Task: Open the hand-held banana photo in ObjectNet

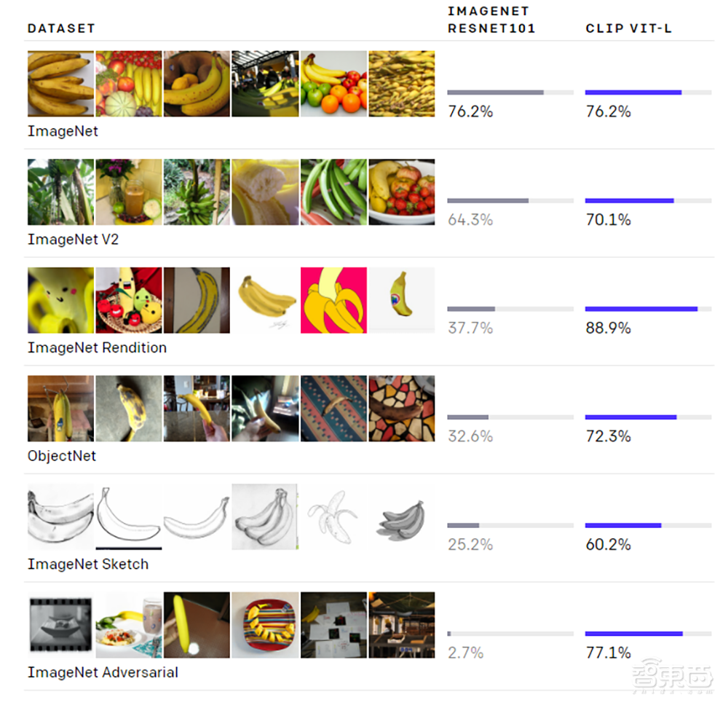Action: [x=197, y=409]
